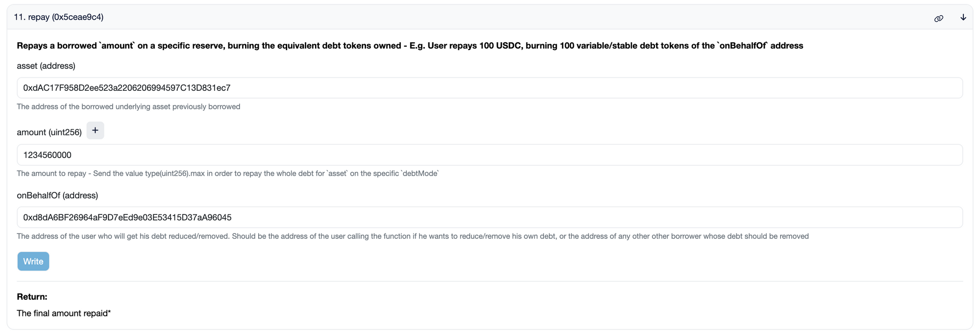Click the bold repay function description text

pyautogui.click(x=410, y=46)
